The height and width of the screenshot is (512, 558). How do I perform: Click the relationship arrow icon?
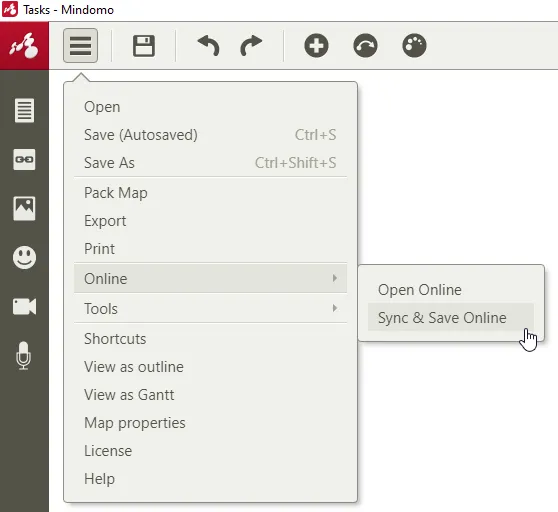[x=365, y=46]
